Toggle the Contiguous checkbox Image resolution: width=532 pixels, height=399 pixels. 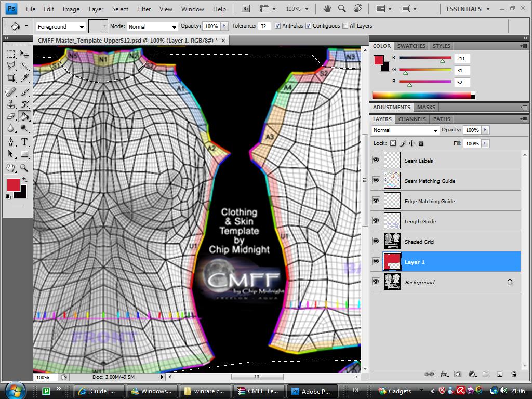(308, 26)
